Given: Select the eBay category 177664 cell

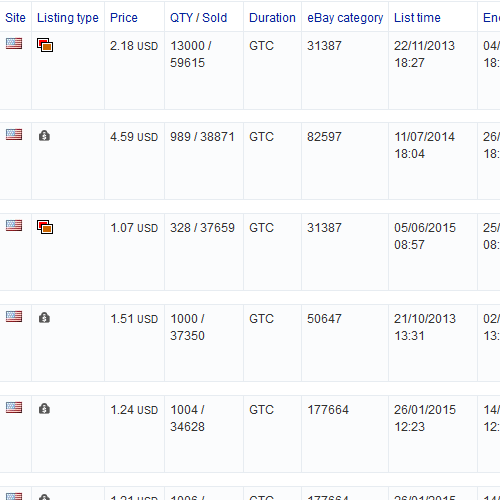Looking at the screenshot, I should 345,434.
